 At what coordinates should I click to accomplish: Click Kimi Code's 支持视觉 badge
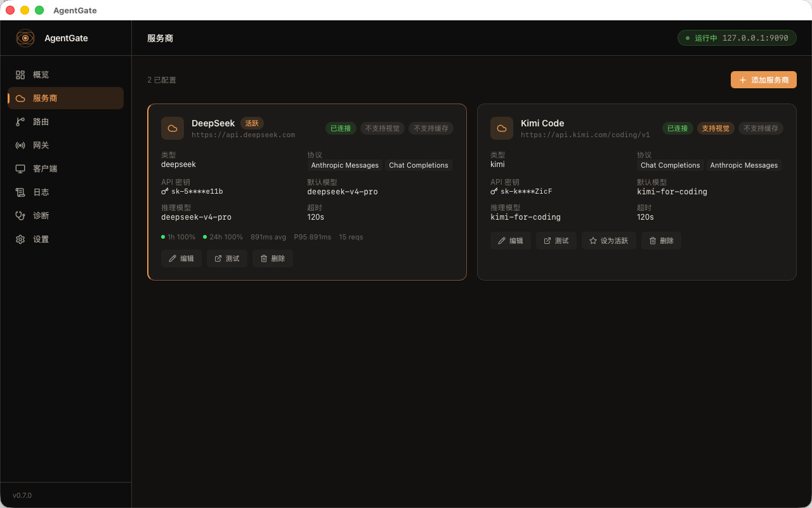point(716,128)
